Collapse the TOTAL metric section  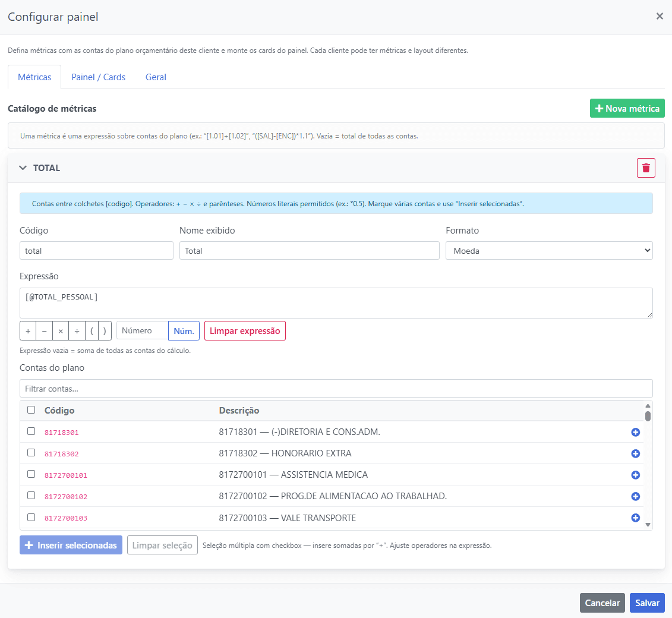[23, 168]
